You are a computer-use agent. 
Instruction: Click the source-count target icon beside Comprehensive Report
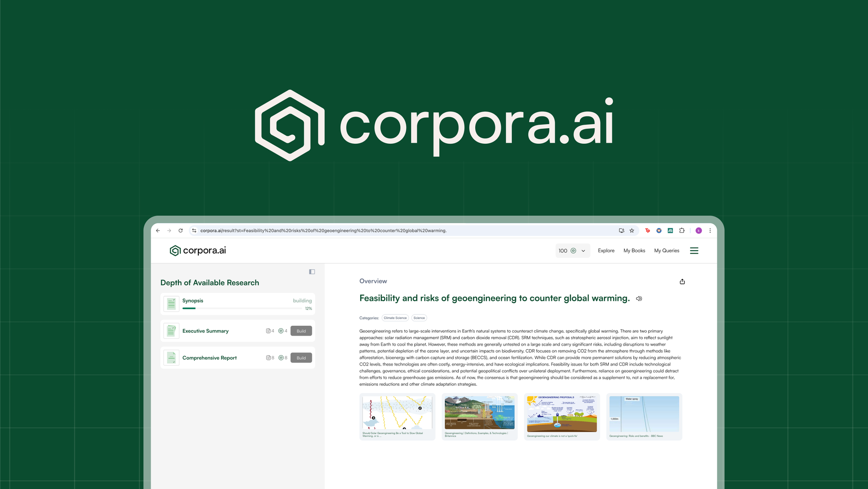[281, 357]
